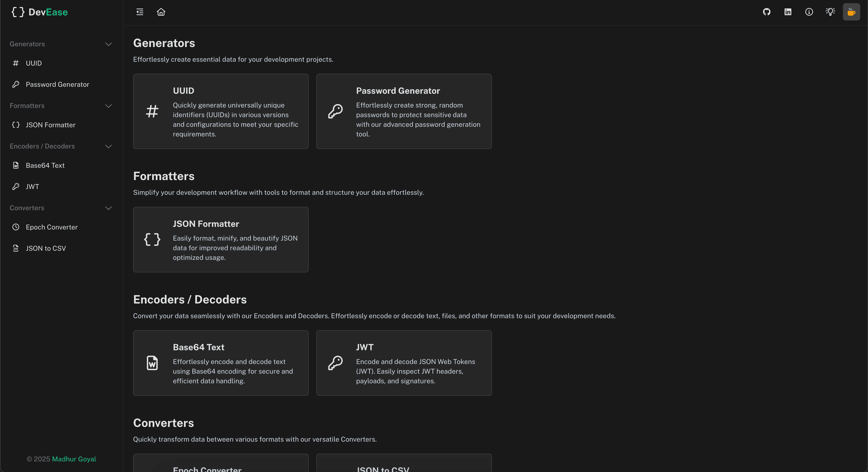This screenshot has height=472, width=868.
Task: Click the key icon in JWT card
Action: tap(335, 363)
